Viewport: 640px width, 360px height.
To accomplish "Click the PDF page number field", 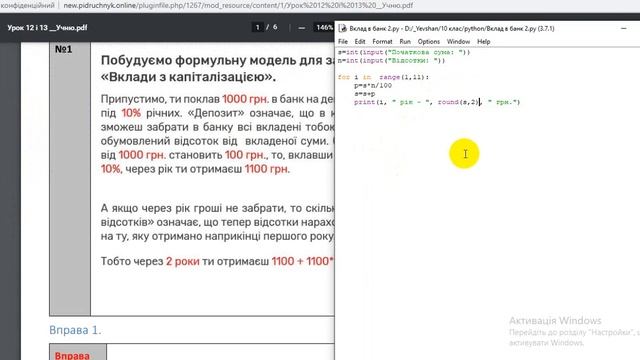I will [x=257, y=27].
